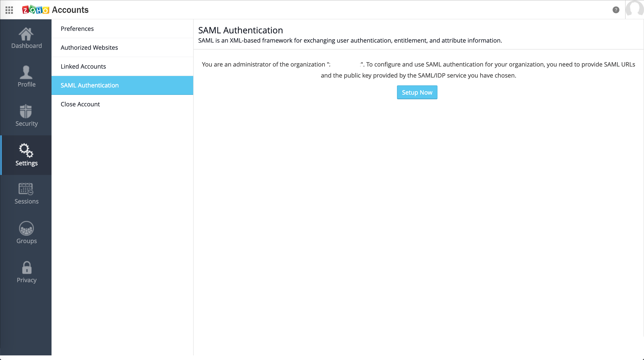The image size is (644, 360).
Task: Open Authorized Websites settings item
Action: tap(89, 48)
